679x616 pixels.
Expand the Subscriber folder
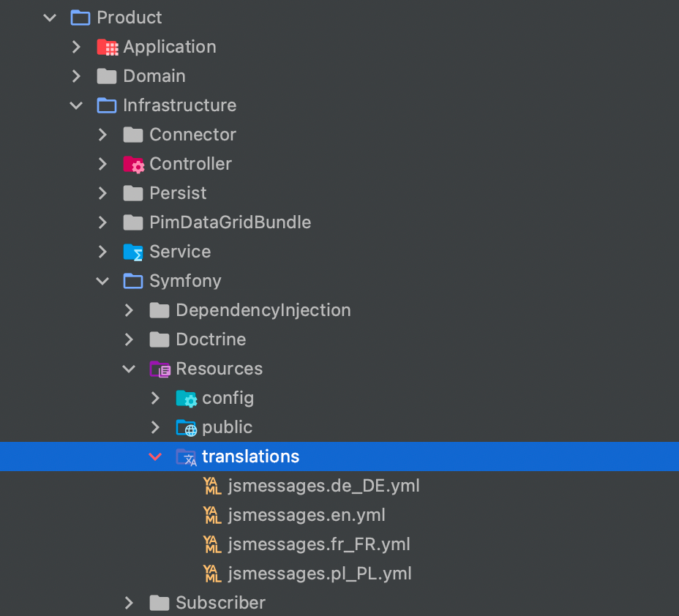[129, 603]
